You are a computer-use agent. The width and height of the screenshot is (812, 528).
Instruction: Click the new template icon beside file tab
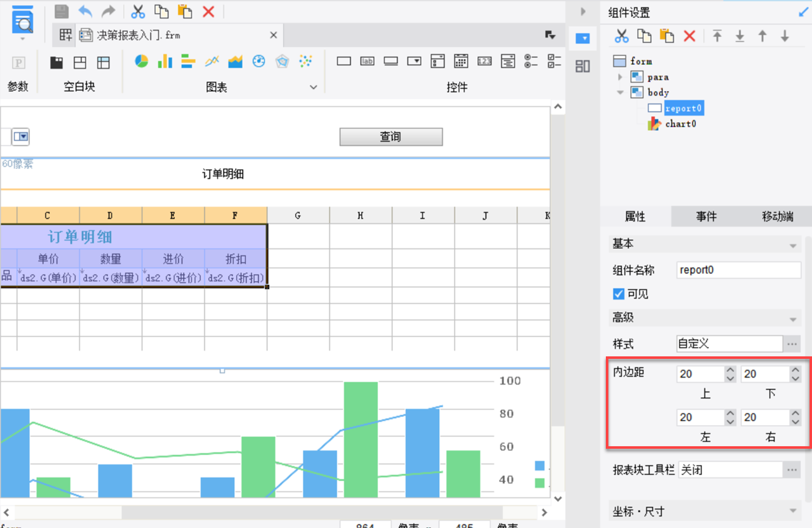66,35
